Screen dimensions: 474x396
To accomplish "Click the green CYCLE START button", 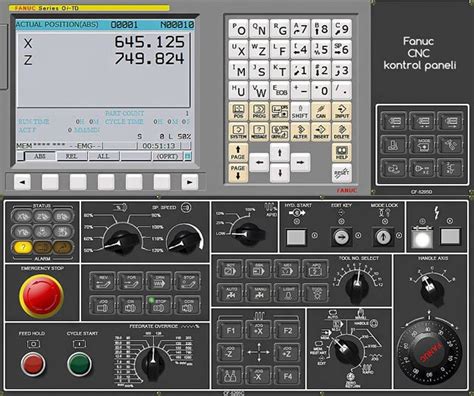I will [79, 364].
